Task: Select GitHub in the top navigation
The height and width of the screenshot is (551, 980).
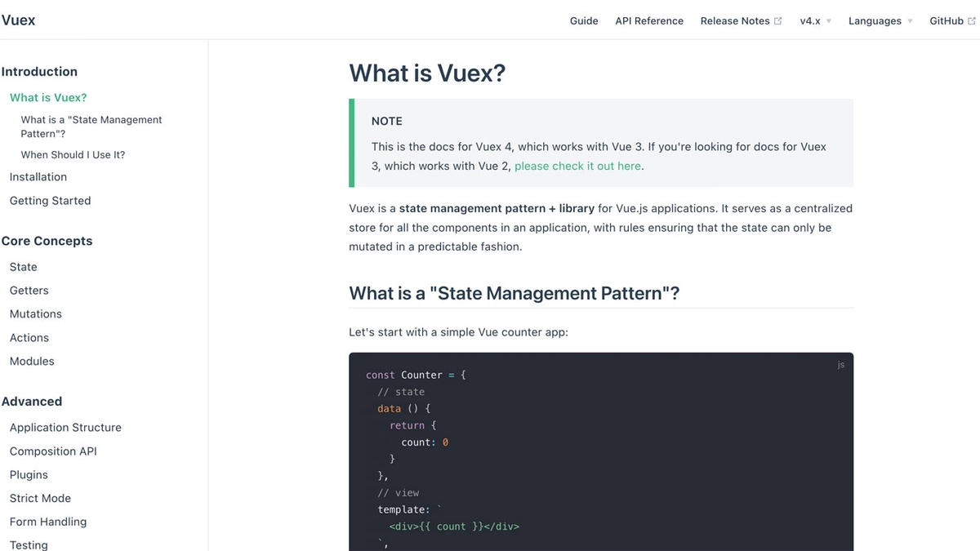Action: [x=948, y=20]
